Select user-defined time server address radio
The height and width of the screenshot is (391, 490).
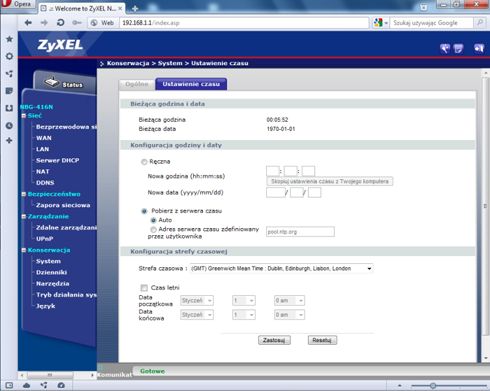tap(153, 230)
